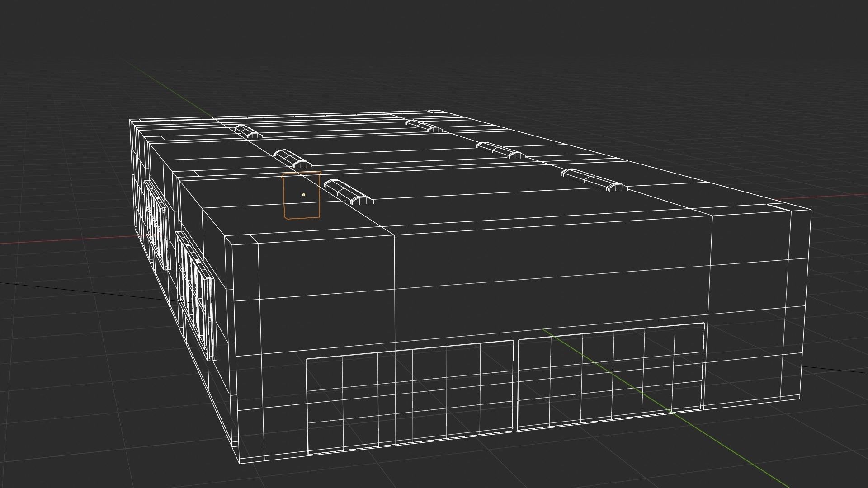
Task: Click the selected object's orange origin dot
Action: click(304, 195)
